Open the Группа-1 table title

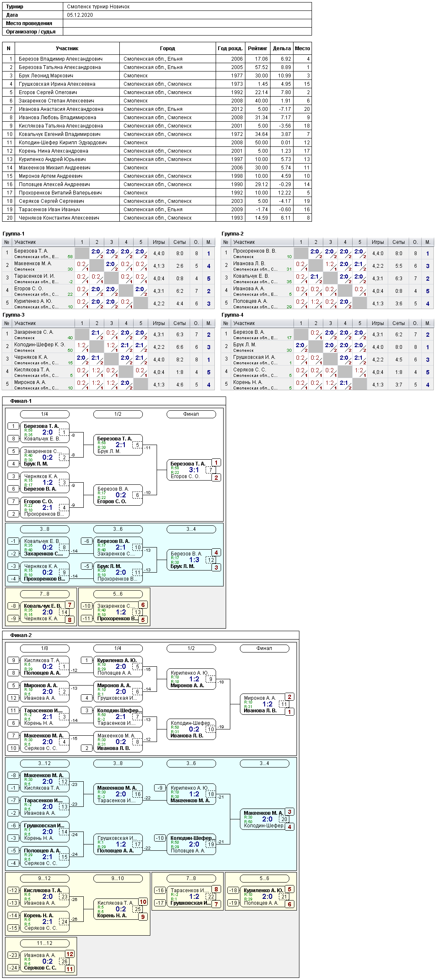click(13, 234)
